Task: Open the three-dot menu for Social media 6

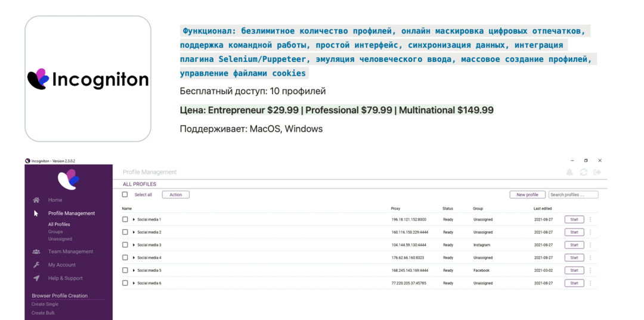Action: pyautogui.click(x=590, y=283)
